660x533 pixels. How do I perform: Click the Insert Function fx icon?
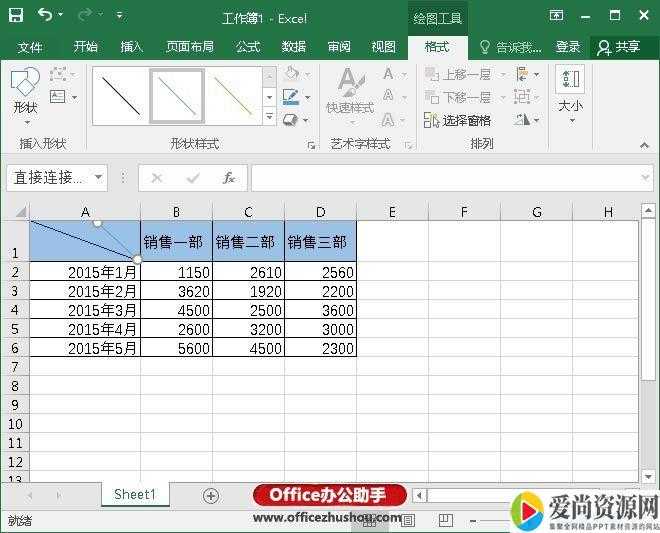(x=229, y=178)
